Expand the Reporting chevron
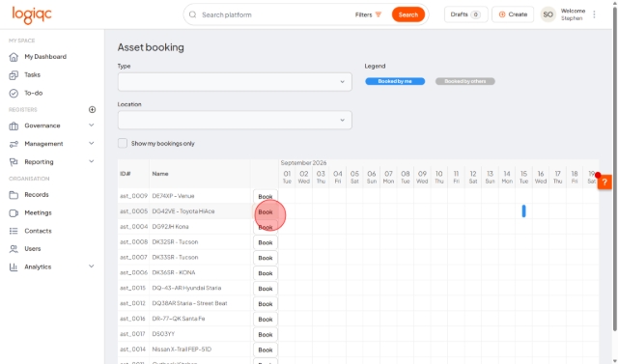The image size is (618, 364). click(x=92, y=161)
